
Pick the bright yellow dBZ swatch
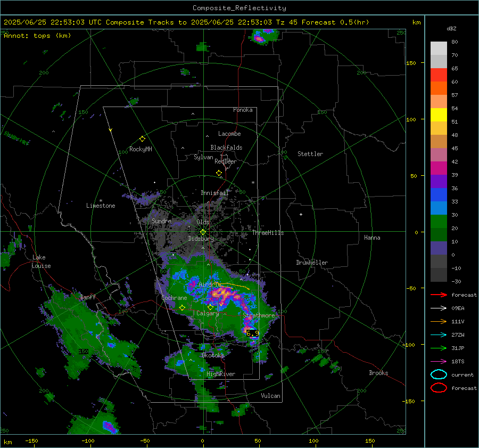439,115
